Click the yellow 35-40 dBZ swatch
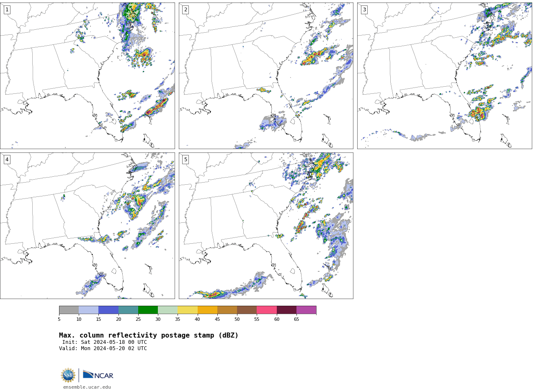Screen dimensions: 536x392 (x=188, y=310)
